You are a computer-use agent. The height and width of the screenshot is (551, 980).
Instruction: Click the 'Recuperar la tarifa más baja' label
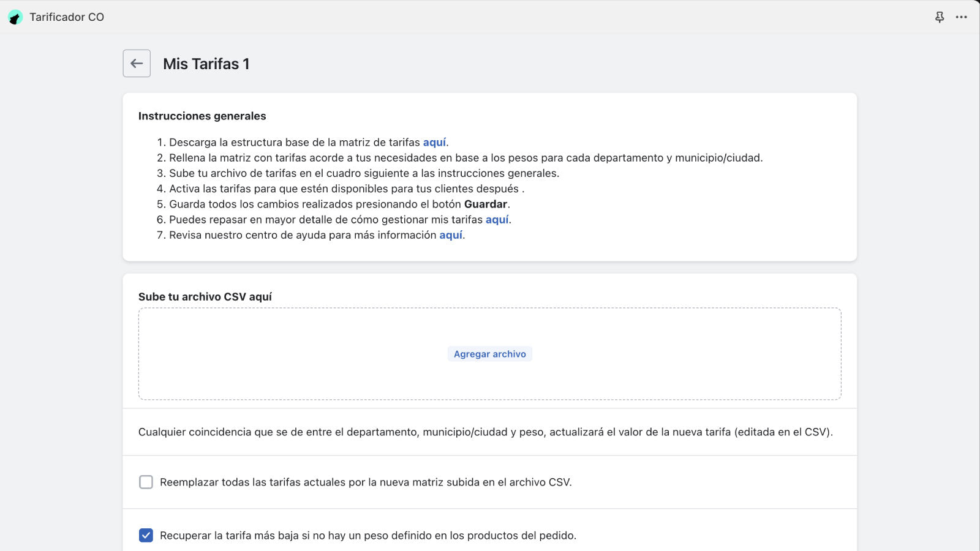tap(368, 536)
